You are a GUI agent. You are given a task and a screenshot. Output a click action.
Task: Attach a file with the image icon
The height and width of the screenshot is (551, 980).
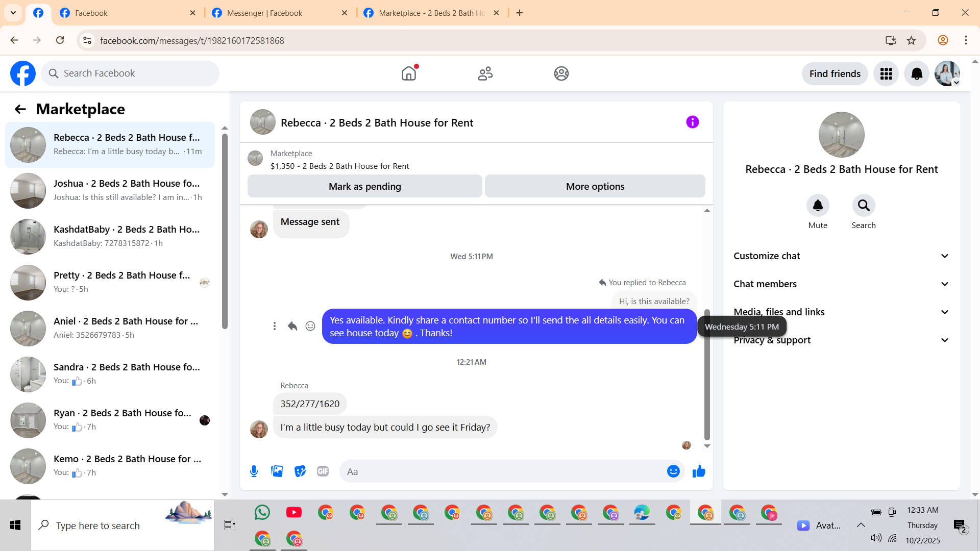tap(277, 471)
